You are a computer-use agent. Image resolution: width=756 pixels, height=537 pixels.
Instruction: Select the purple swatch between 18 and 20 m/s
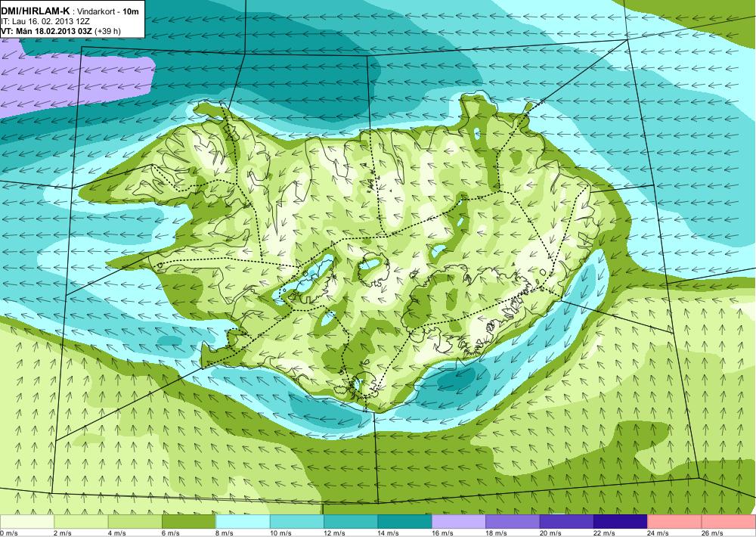point(513,522)
